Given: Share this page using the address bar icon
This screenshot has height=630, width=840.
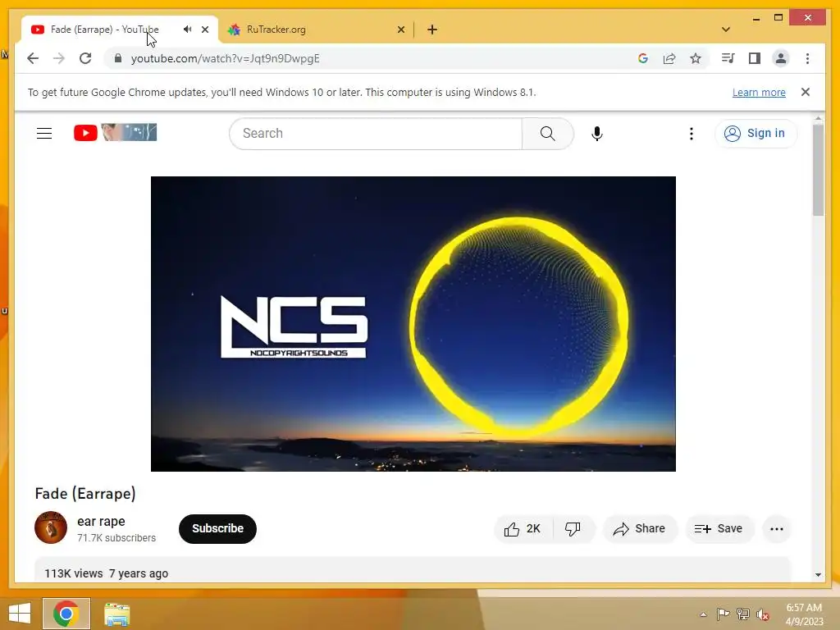Looking at the screenshot, I should click(x=669, y=58).
